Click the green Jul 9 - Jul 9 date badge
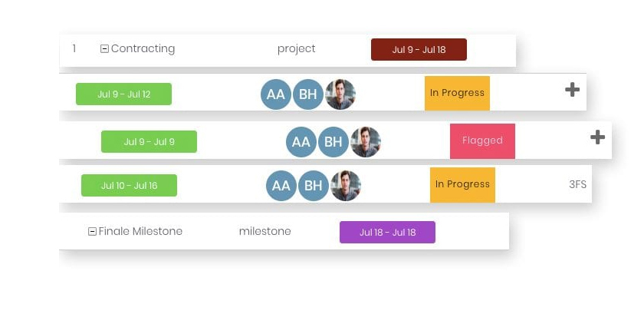 (149, 141)
